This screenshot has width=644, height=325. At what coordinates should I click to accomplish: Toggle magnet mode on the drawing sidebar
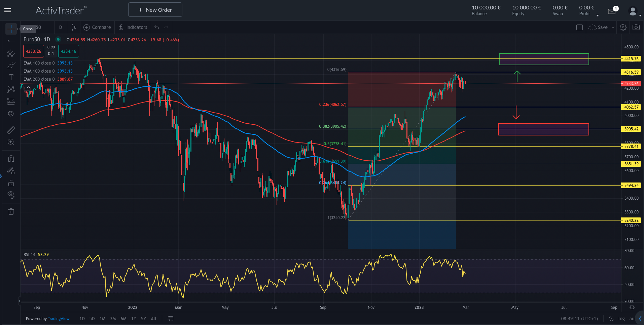[11, 158]
